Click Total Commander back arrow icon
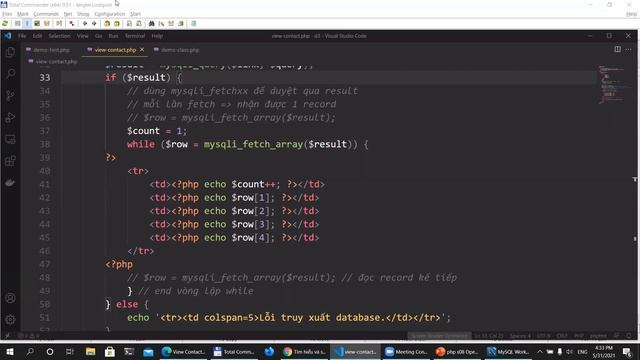Viewport: 640px width, 360px height. [x=84, y=24]
